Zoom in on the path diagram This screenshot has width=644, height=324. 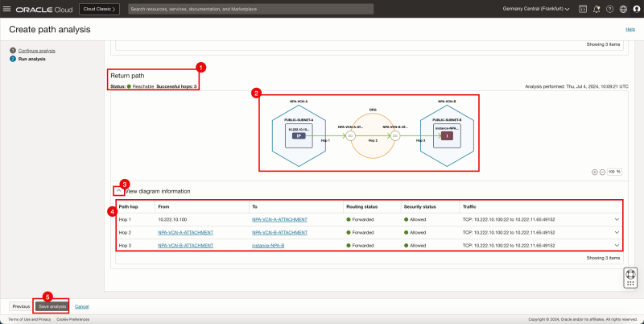click(595, 172)
